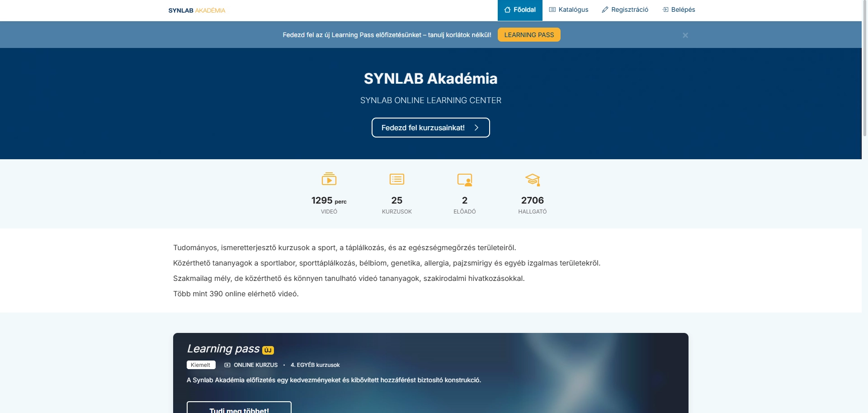The image size is (868, 413).
Task: Dismiss the Learning Pass banner with X
Action: point(685,35)
